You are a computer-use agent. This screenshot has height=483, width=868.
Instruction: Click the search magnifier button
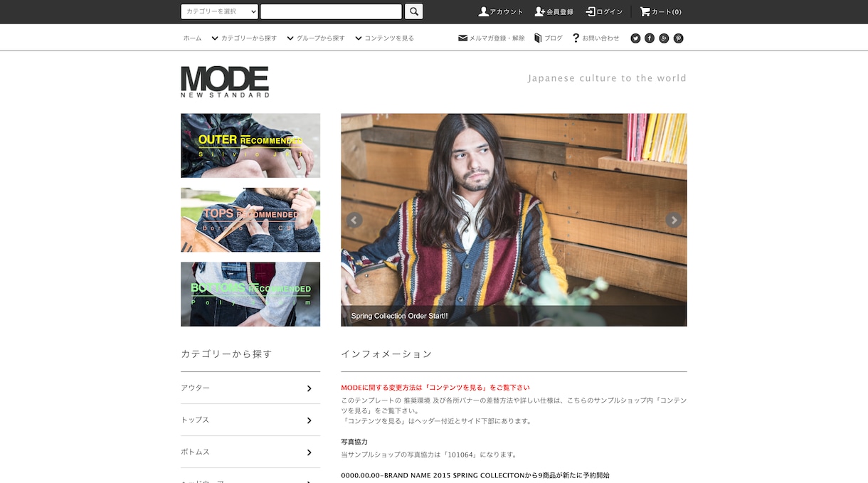(413, 11)
